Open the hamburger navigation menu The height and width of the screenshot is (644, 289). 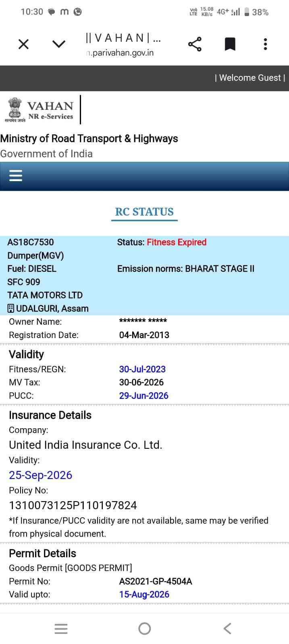(16, 176)
